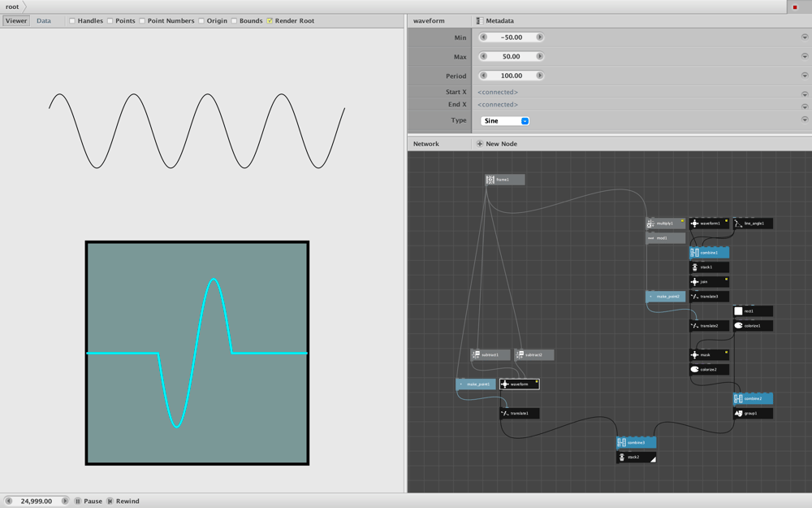
Task: Select the stack1 node
Action: 709,267
